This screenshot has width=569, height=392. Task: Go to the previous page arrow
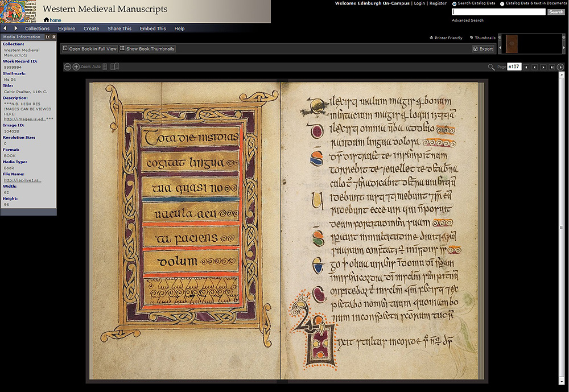535,67
